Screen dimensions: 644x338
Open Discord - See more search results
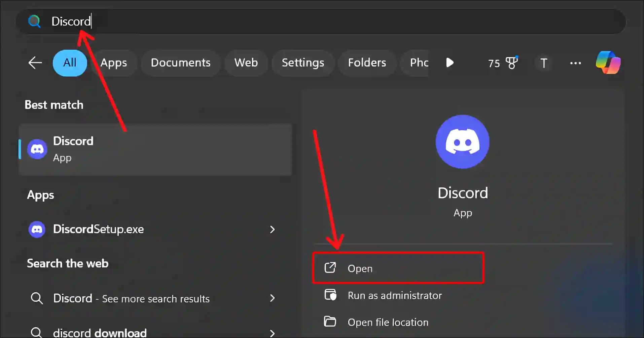(155, 298)
